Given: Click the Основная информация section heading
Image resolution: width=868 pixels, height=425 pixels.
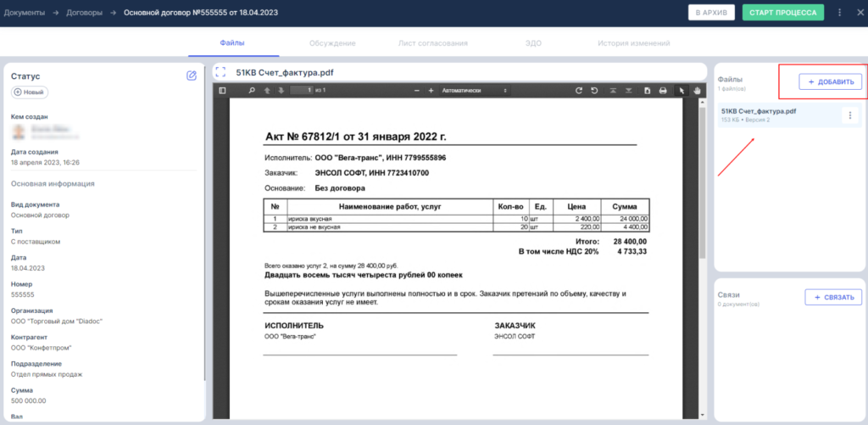Looking at the screenshot, I should (x=53, y=183).
